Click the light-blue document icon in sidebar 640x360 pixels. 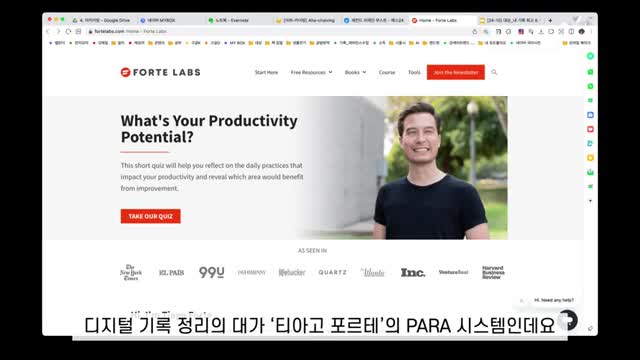tap(590, 144)
